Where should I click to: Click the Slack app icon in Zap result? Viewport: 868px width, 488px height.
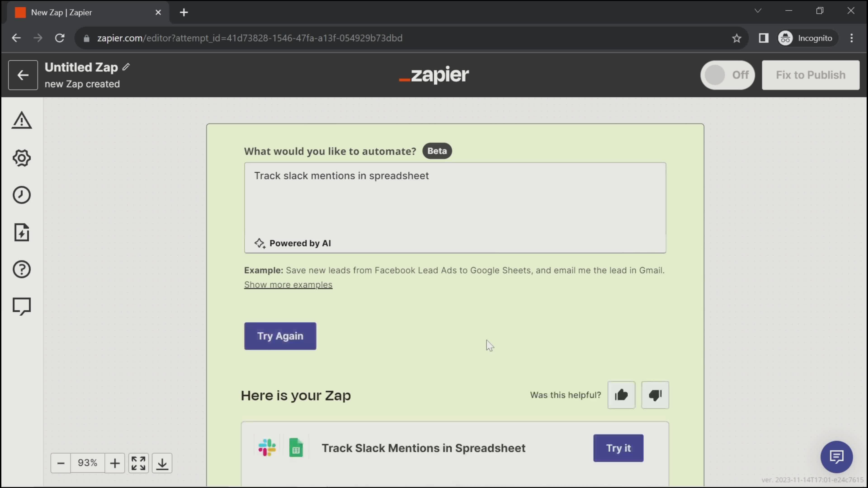pyautogui.click(x=267, y=448)
